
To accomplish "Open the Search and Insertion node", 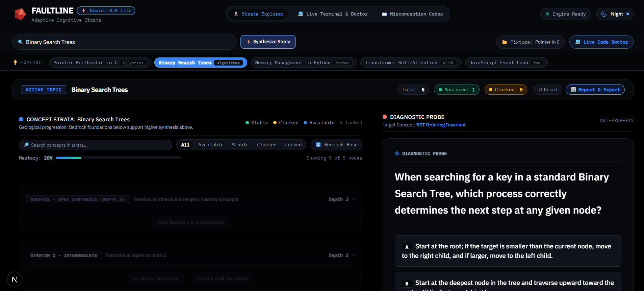I will click(222, 278).
